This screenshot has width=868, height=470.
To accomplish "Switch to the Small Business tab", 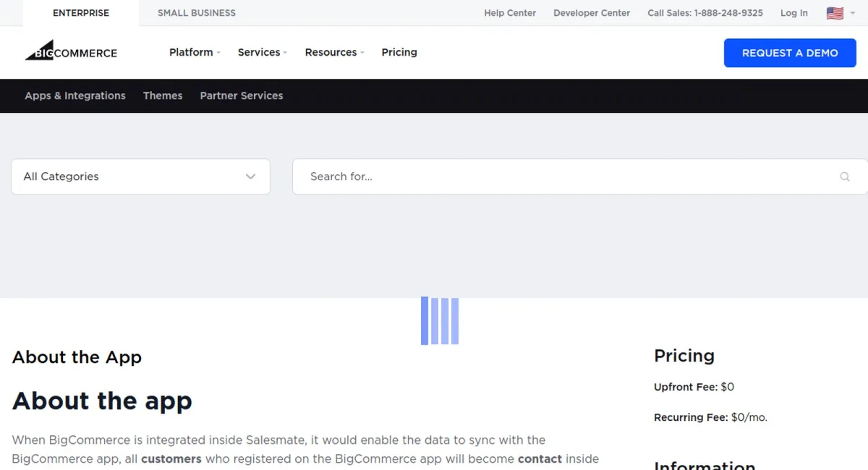I will (x=197, y=13).
